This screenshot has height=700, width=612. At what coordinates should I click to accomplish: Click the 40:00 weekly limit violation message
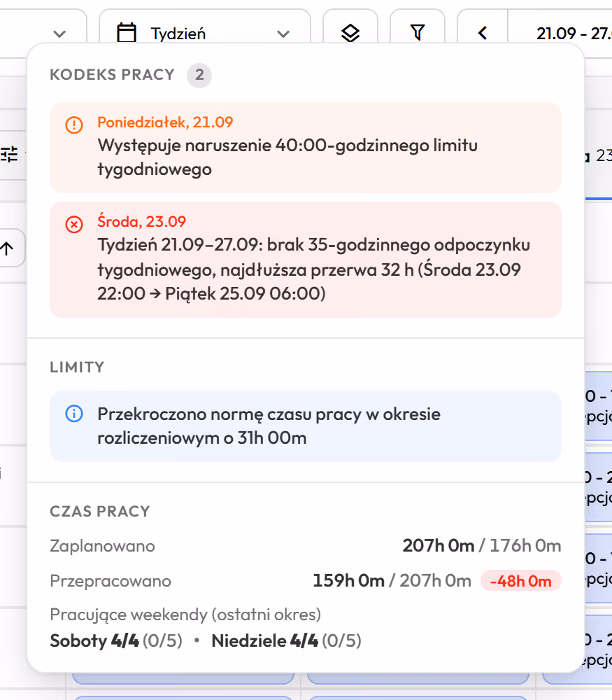[287, 157]
